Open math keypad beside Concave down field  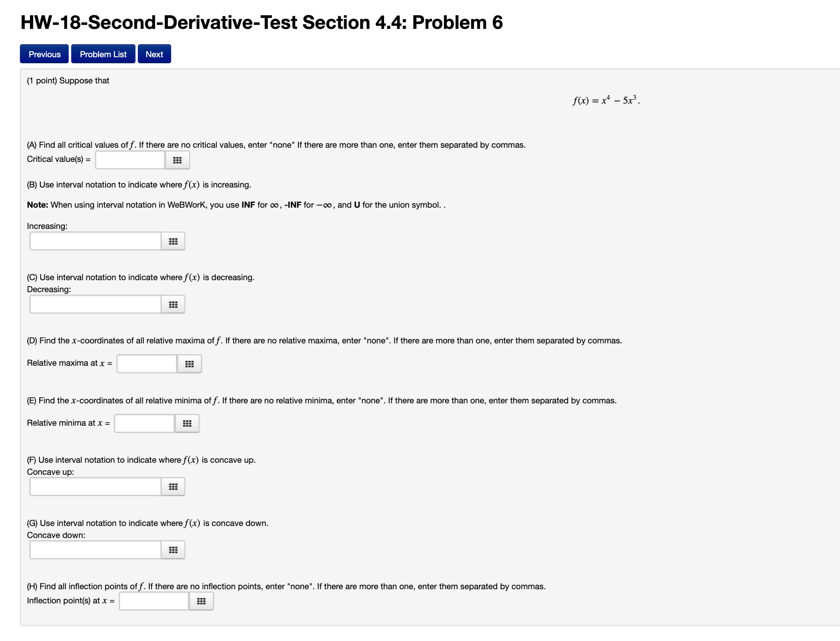point(173,549)
